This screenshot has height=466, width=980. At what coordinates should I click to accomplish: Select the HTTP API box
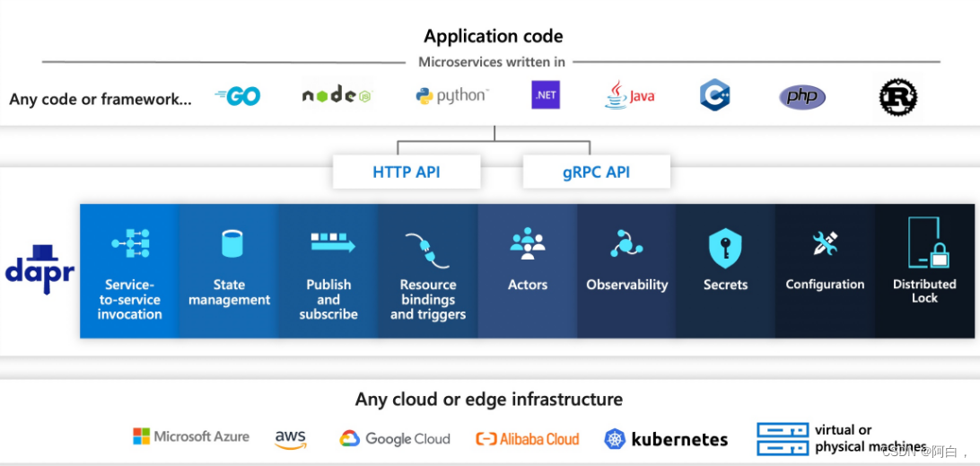point(407,172)
